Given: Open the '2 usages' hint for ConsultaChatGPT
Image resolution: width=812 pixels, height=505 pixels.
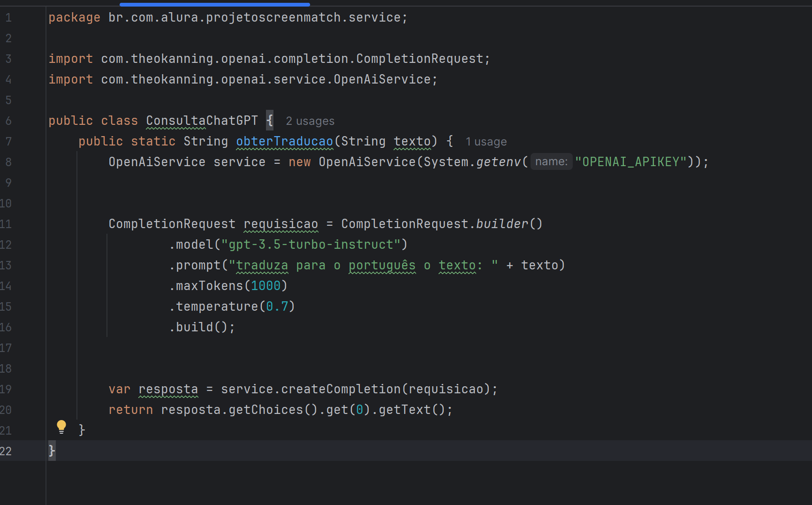Looking at the screenshot, I should [x=310, y=121].
